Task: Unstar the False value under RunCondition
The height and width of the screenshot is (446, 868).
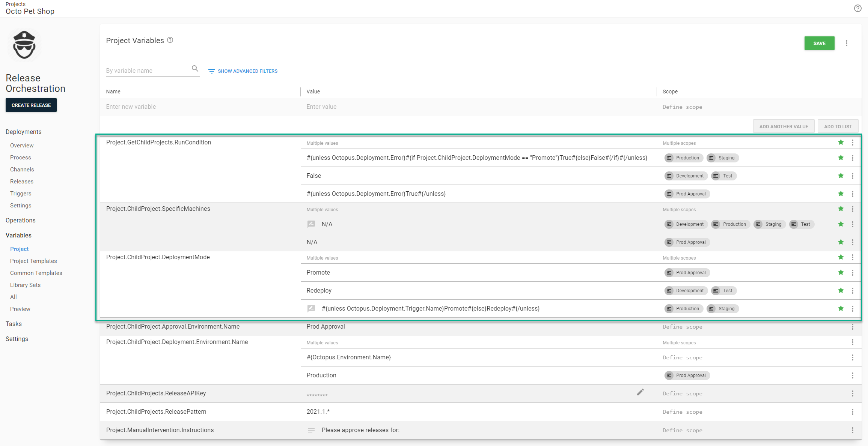Action: [841, 176]
